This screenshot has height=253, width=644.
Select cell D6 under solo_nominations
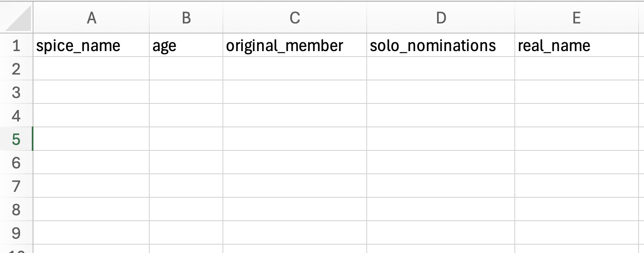pyautogui.click(x=441, y=163)
